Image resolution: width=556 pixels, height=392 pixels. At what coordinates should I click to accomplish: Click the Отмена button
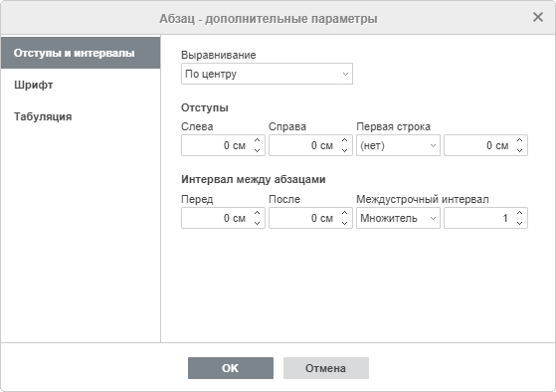326,368
